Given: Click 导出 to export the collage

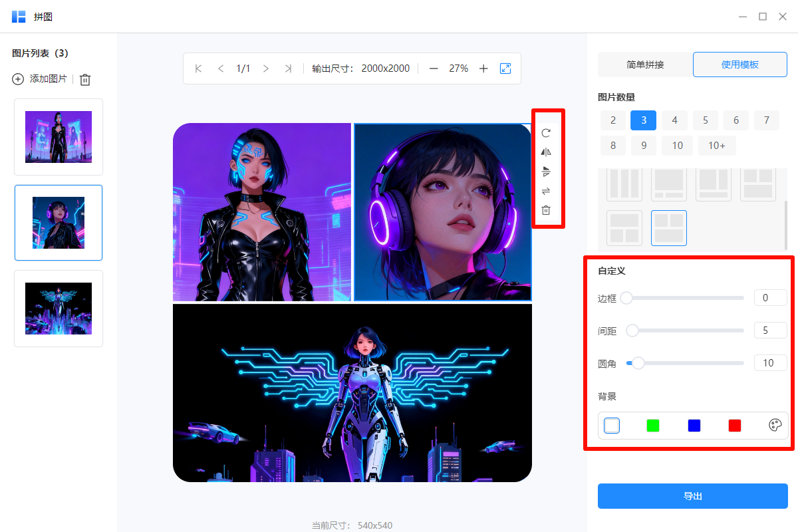Looking at the screenshot, I should pyautogui.click(x=692, y=496).
